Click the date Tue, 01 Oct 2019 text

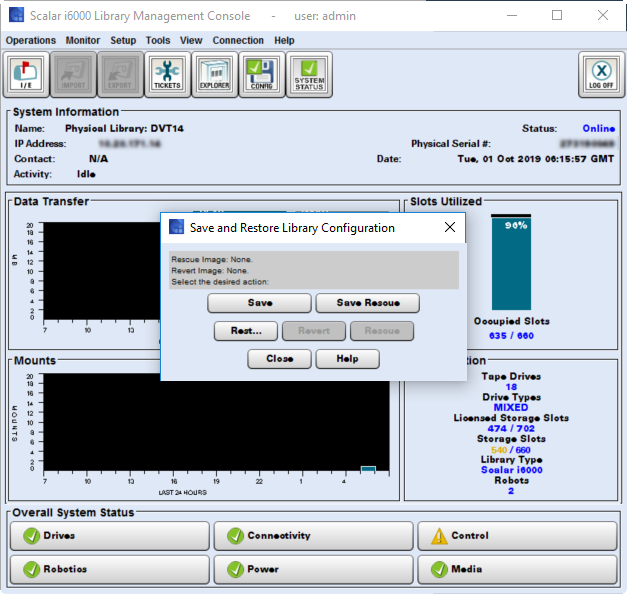[x=535, y=159]
